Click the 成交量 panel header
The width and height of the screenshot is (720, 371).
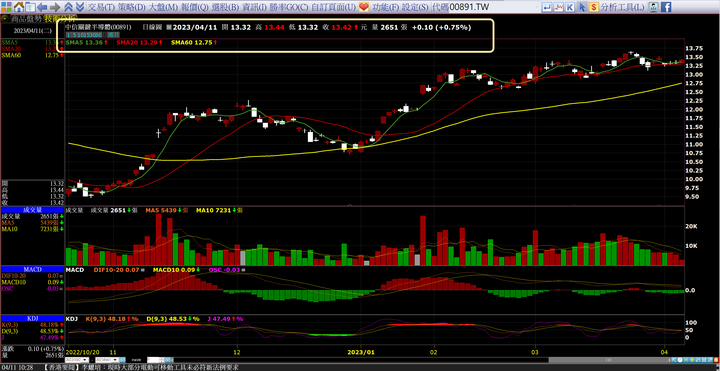(32, 209)
